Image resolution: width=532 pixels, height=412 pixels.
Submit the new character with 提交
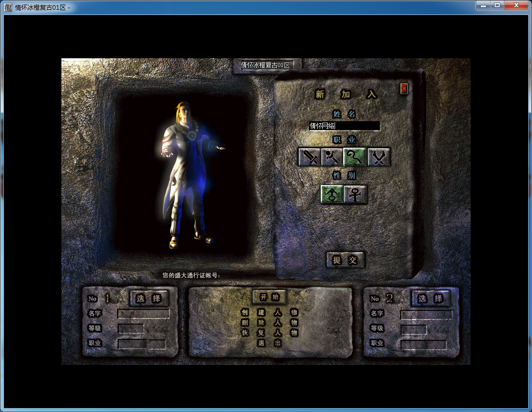click(345, 260)
